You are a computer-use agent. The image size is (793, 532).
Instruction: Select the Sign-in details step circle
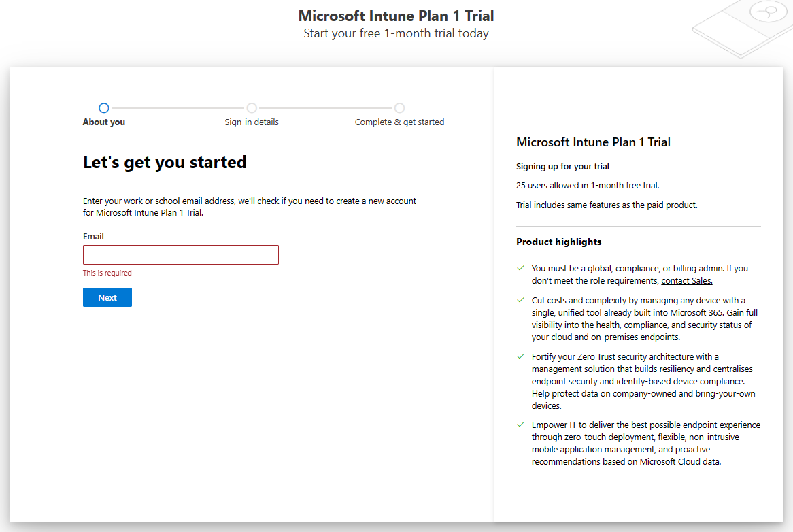tap(252, 107)
